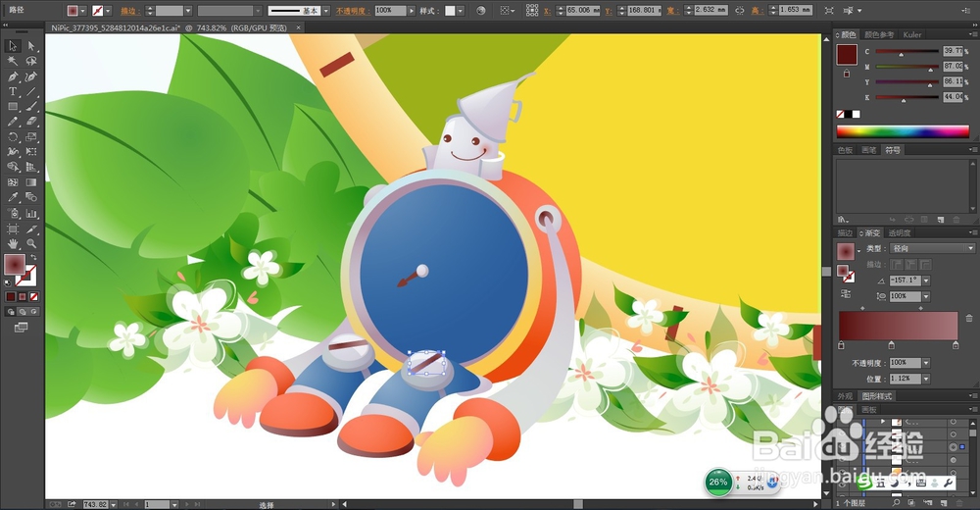980x510 pixels.
Task: Select the Gradient tool in toolbox
Action: pyautogui.click(x=31, y=182)
